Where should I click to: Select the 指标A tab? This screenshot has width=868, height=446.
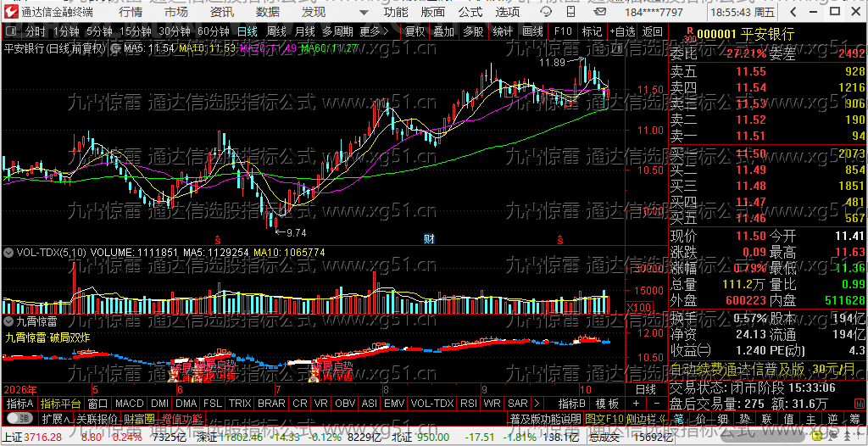coord(20,404)
